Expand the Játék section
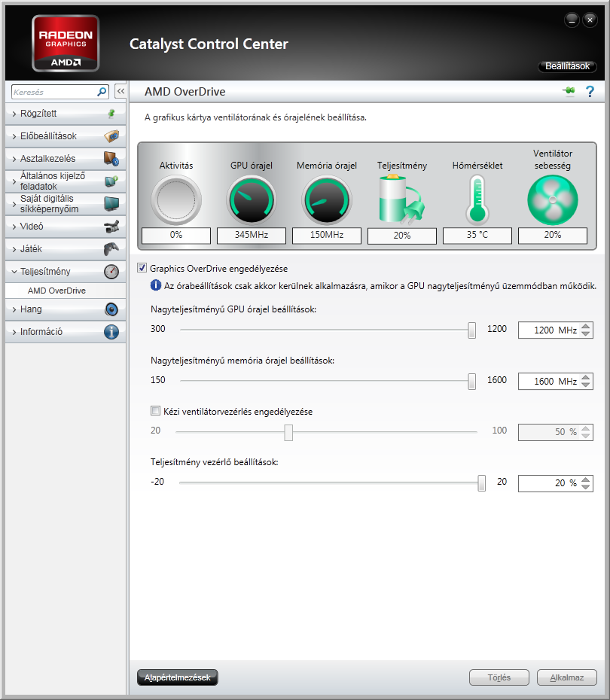610x700 pixels. coord(14,249)
